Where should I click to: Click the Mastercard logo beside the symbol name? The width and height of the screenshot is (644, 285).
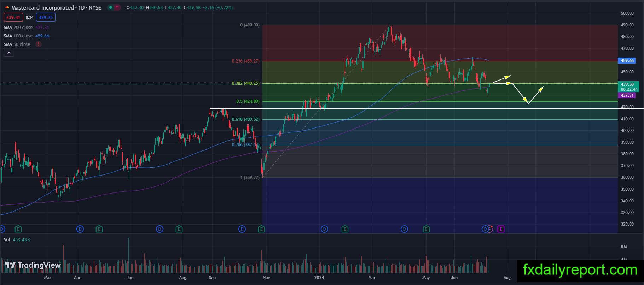click(x=7, y=7)
